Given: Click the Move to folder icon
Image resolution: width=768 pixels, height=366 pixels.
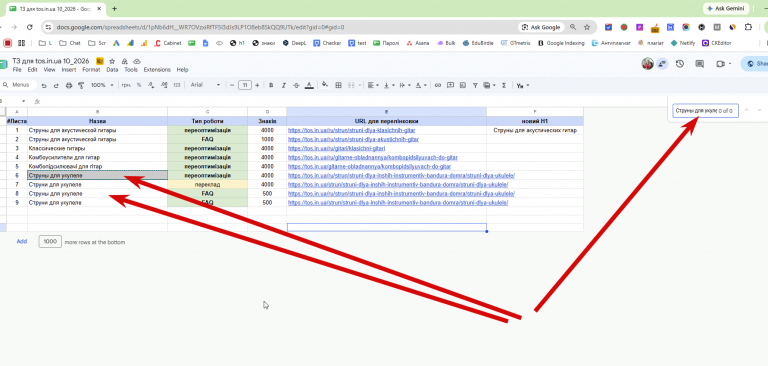Looking at the screenshot, I should [124, 61].
